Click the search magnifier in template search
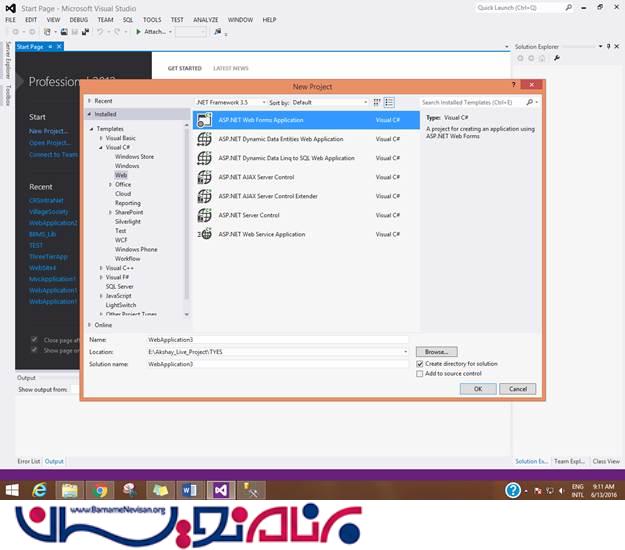 tap(530, 102)
